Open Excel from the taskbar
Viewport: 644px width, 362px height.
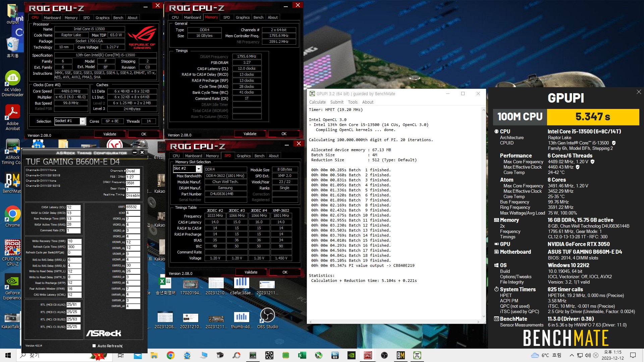[302, 355]
